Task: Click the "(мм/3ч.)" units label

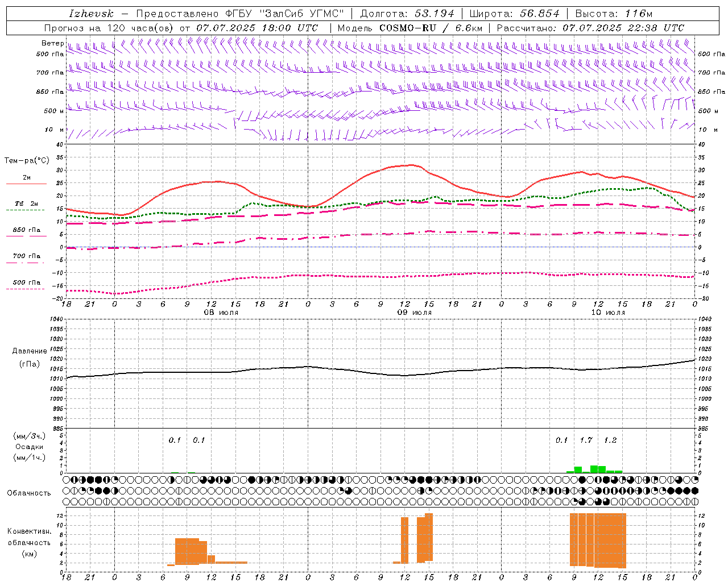Action: (29, 436)
